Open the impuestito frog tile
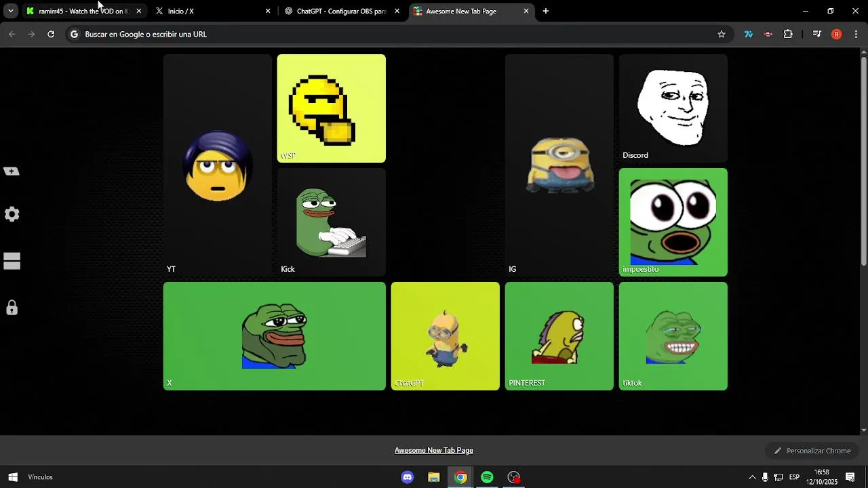The image size is (868, 488). click(x=673, y=222)
